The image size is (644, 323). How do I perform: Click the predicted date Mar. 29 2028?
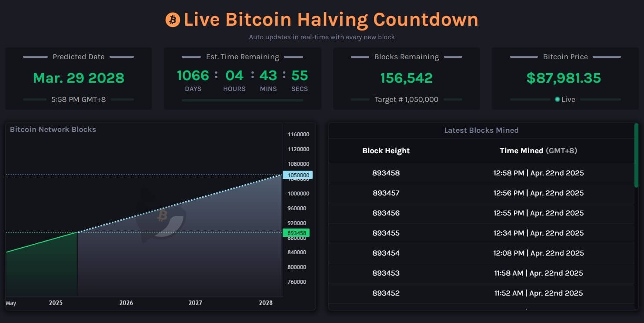tap(79, 78)
